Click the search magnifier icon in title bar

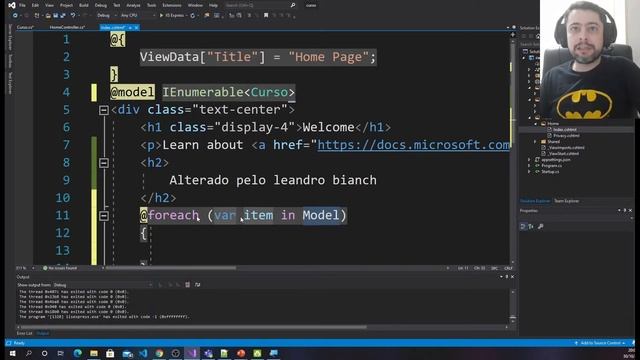(x=293, y=5)
